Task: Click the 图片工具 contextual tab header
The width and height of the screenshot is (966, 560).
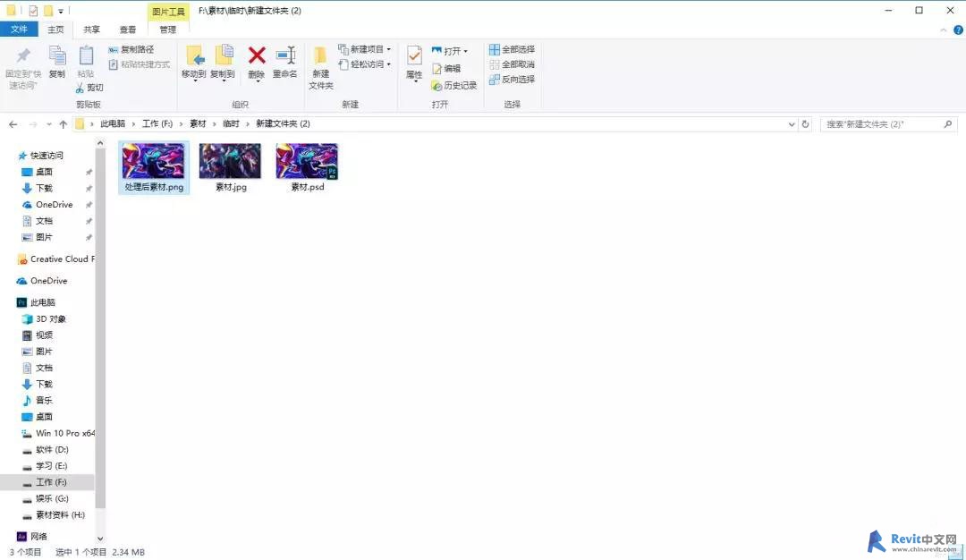Action: click(168, 11)
